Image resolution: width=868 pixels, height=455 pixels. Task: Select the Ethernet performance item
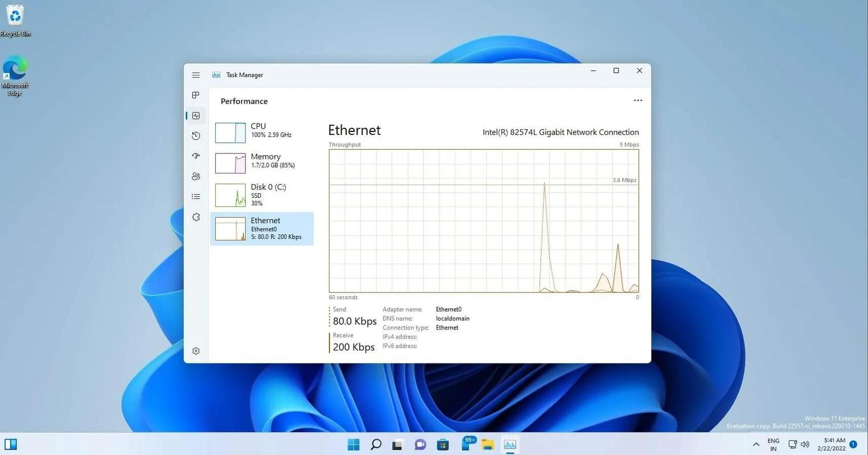pos(262,229)
